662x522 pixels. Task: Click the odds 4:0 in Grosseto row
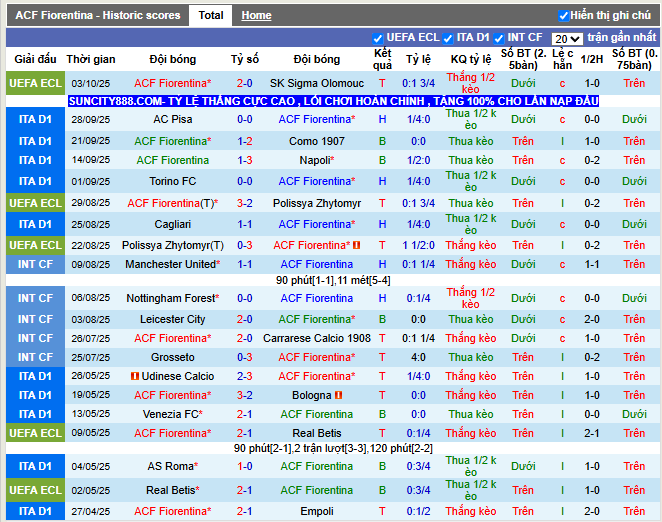[x=418, y=357]
